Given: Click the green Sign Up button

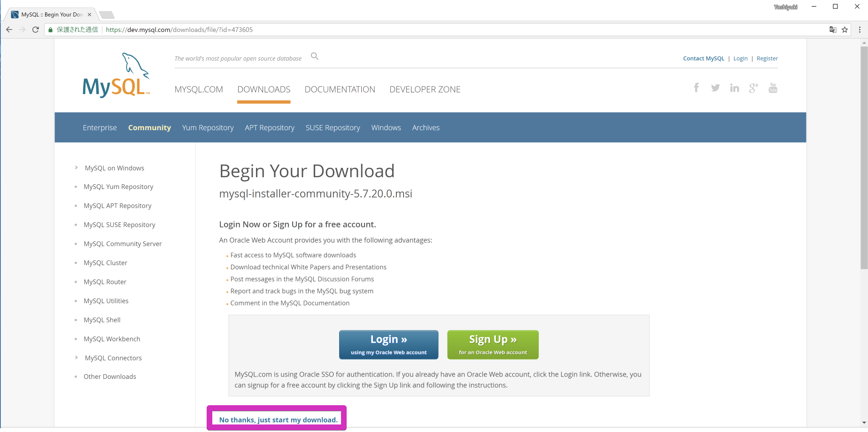Looking at the screenshot, I should point(493,345).
